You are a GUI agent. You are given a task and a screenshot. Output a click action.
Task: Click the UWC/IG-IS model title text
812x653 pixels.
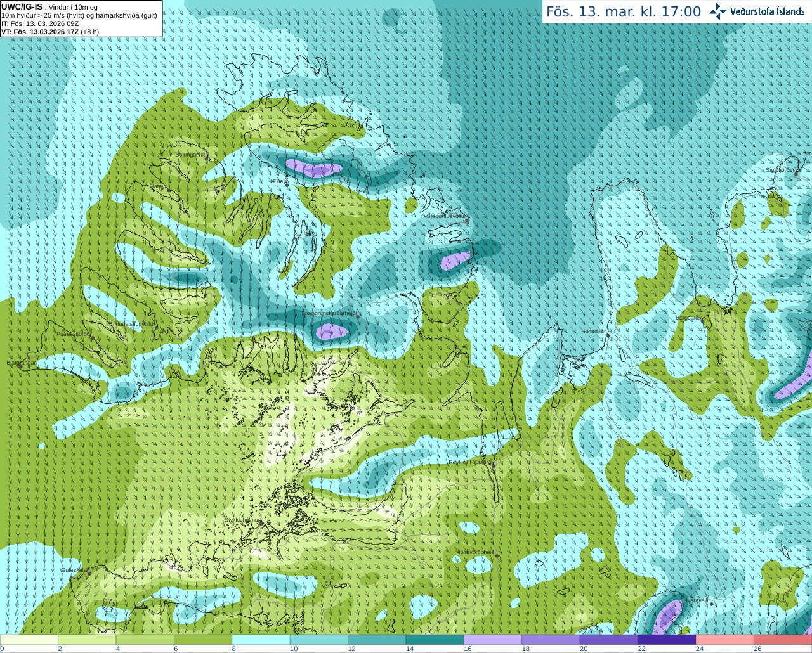[22, 6]
